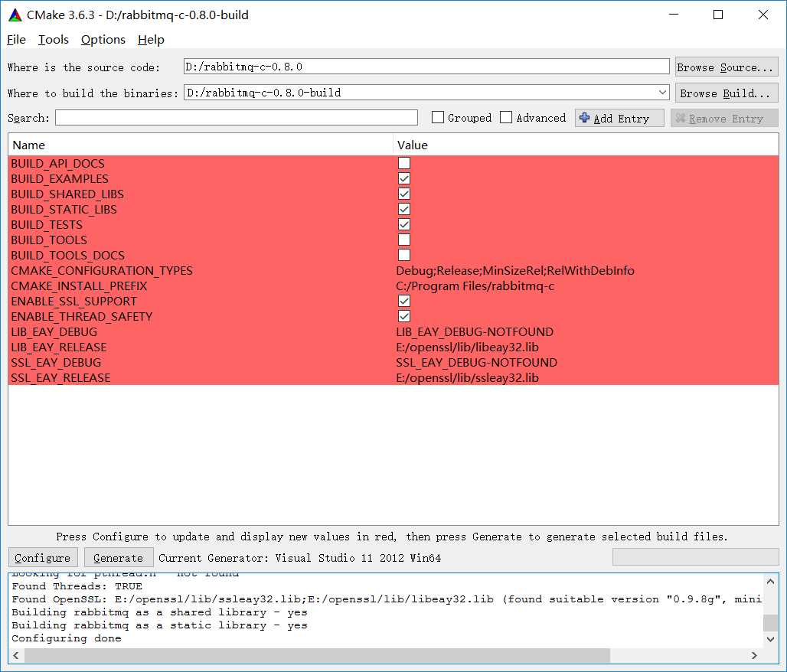Click the output log scroll up arrow

(771, 581)
